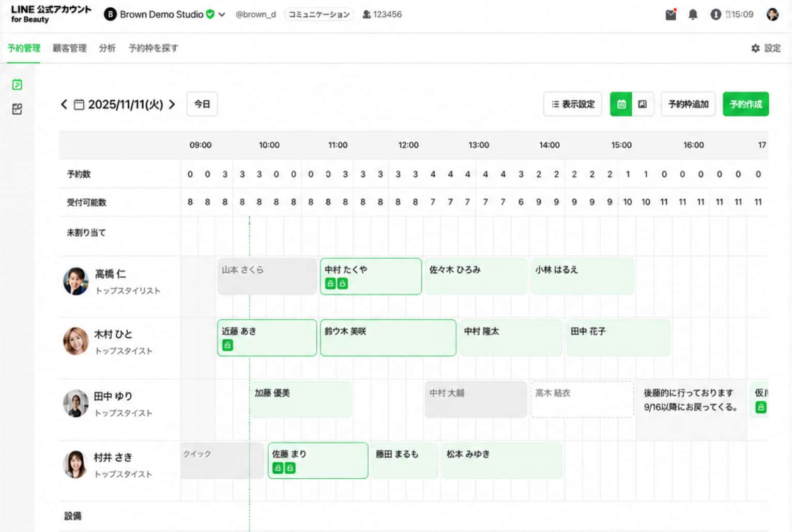Click 高橋 仁 stylist avatar

(75, 281)
